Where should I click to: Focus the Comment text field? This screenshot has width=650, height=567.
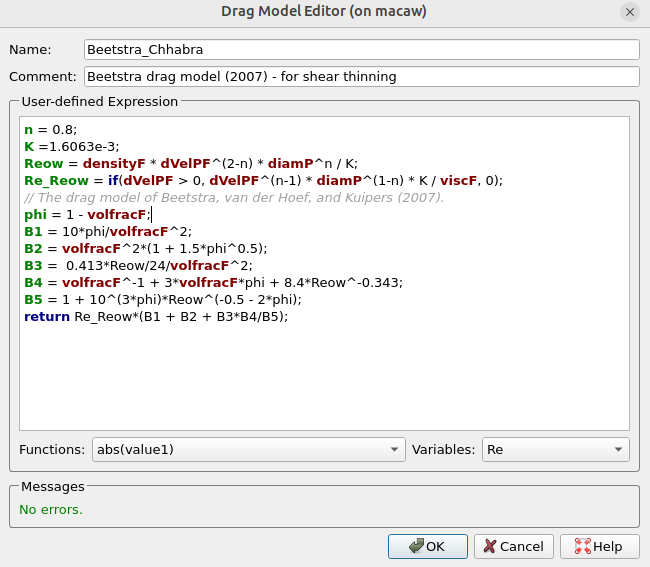pos(360,77)
